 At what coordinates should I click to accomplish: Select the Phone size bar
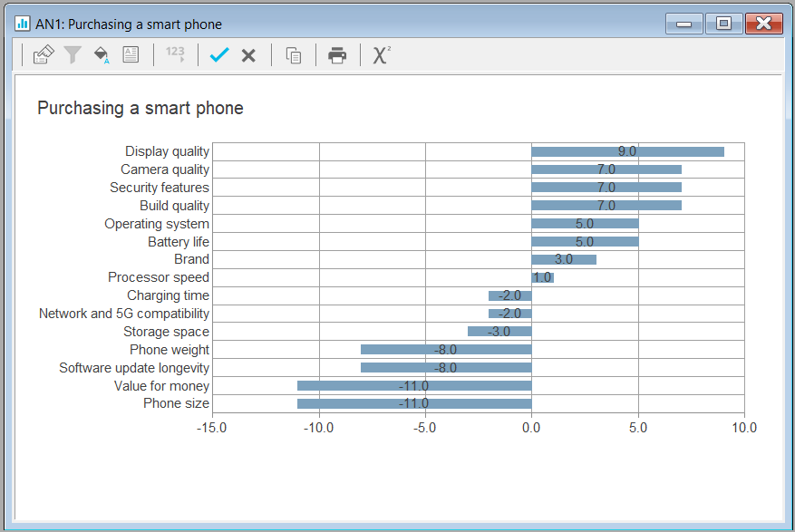tap(414, 404)
